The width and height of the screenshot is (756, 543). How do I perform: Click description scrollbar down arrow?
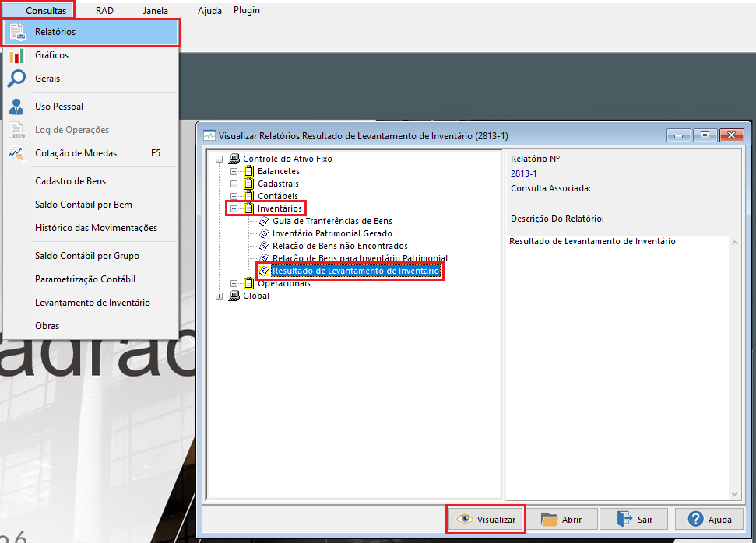[x=734, y=493]
